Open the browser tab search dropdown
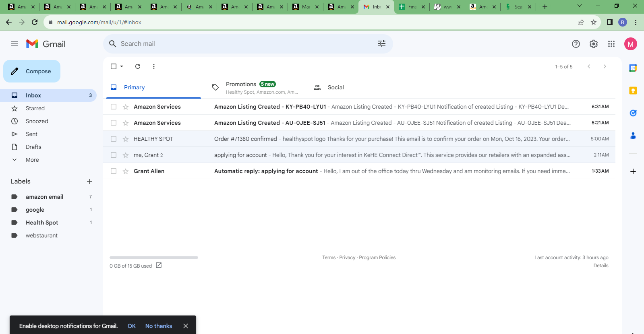Image resolution: width=644 pixels, height=334 pixels. (x=580, y=6)
